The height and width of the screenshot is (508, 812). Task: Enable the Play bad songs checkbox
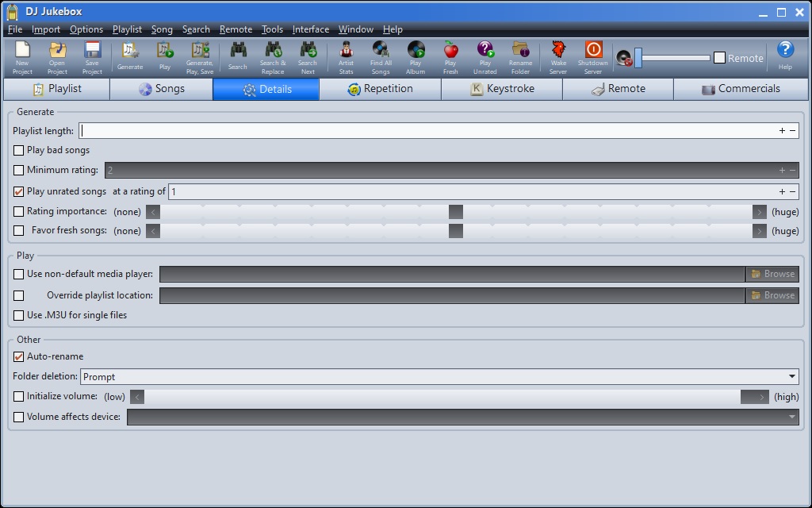[19, 150]
